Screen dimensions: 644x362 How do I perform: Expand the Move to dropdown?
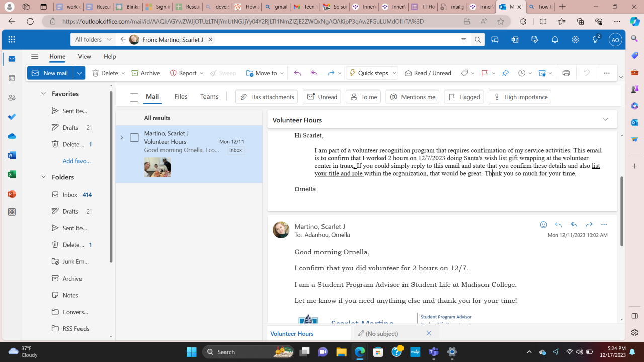click(282, 73)
